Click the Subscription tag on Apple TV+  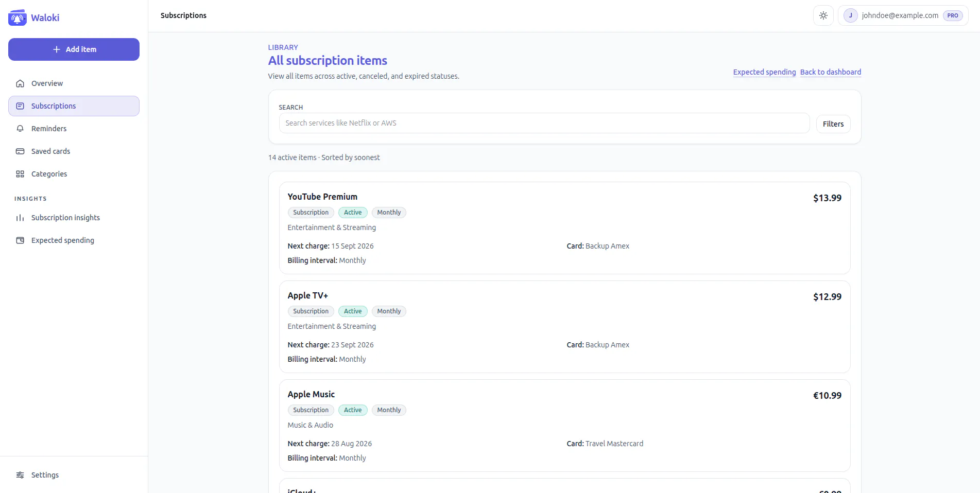(311, 311)
